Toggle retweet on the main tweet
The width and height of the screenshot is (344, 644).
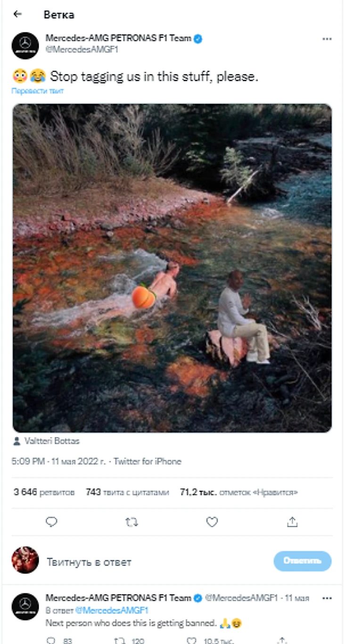click(x=132, y=522)
